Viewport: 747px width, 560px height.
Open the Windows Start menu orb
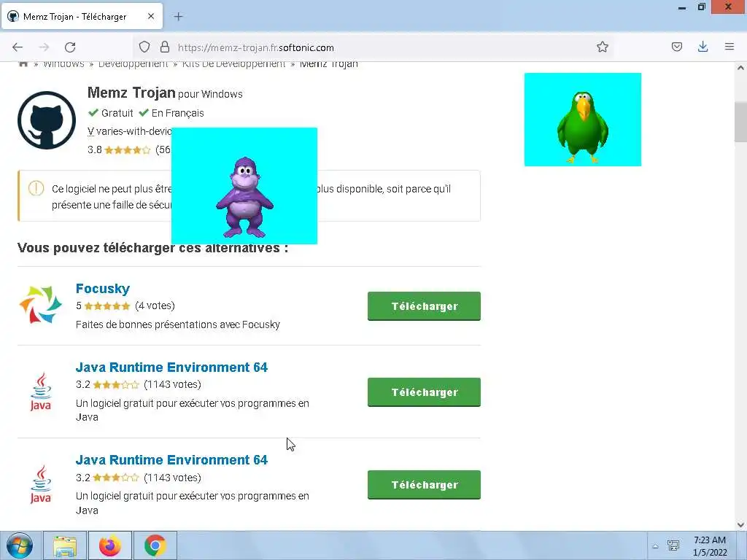(20, 545)
